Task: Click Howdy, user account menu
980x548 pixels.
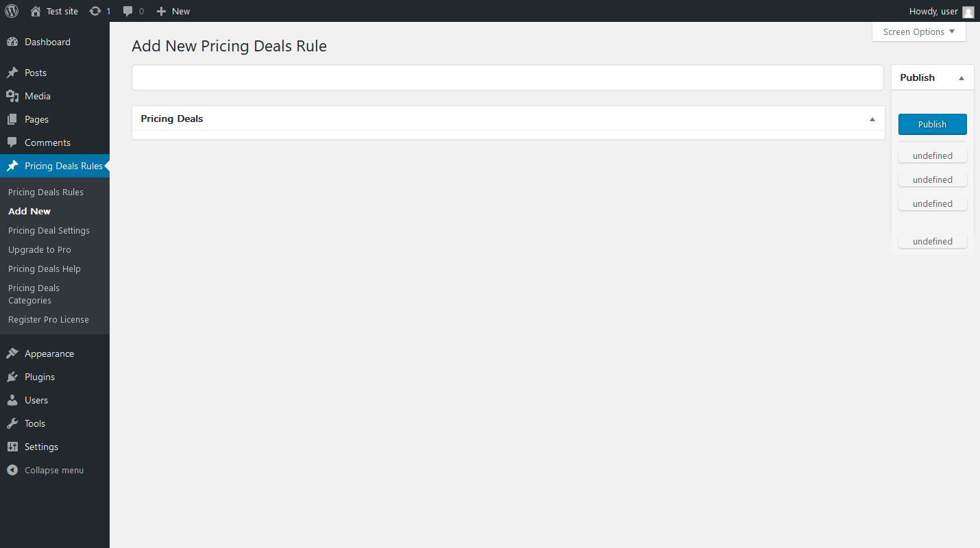Action: click(941, 11)
